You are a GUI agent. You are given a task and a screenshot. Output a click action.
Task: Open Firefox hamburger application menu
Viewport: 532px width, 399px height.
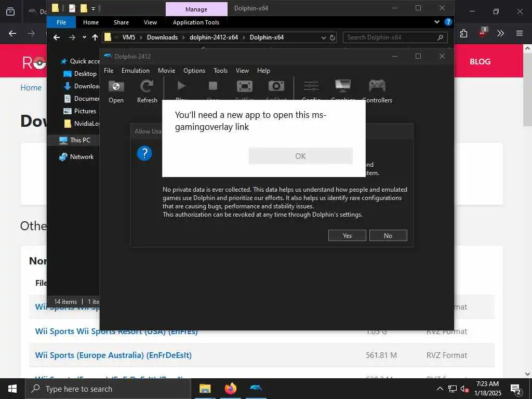point(520,33)
